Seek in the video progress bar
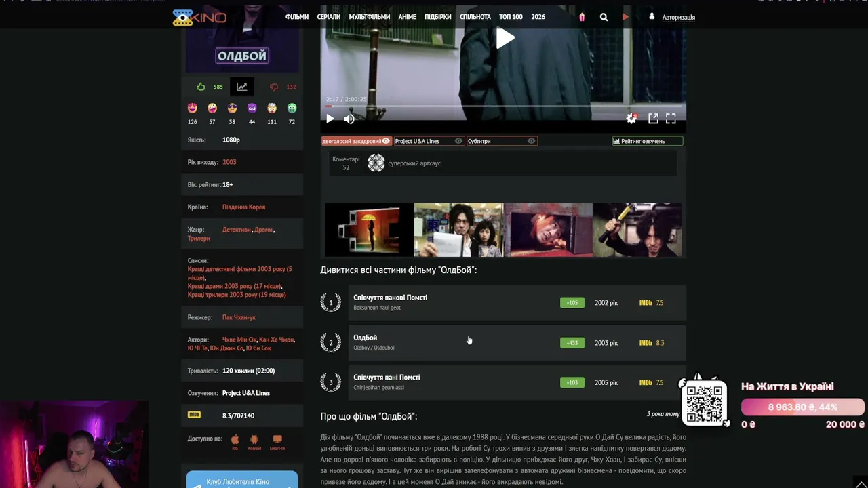The image size is (868, 488). pyautogui.click(x=503, y=106)
